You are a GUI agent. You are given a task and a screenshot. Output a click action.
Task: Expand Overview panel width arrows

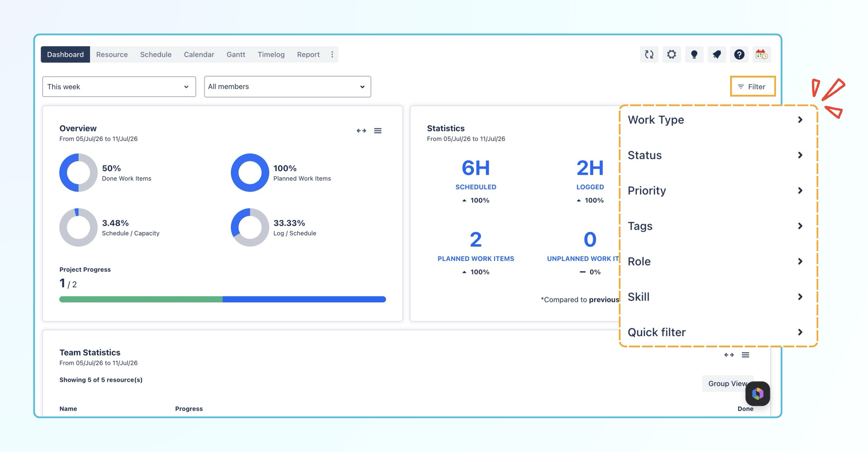click(x=361, y=131)
